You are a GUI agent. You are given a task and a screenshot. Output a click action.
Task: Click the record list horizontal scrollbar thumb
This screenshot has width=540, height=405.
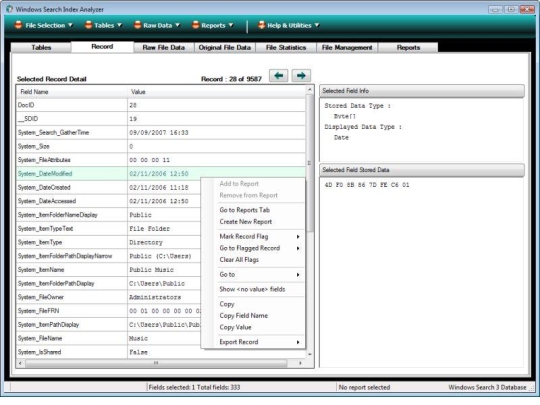156,363
